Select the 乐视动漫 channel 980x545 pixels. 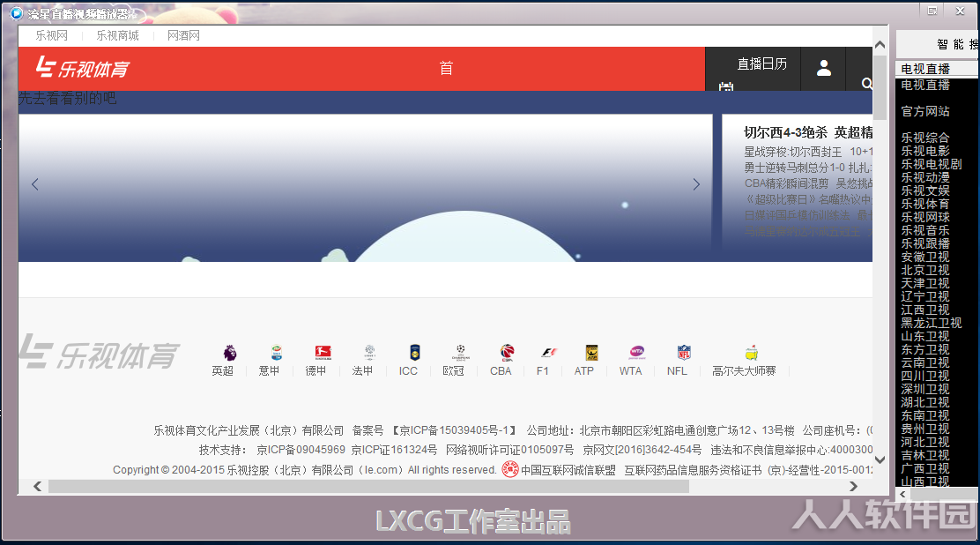[x=925, y=177]
